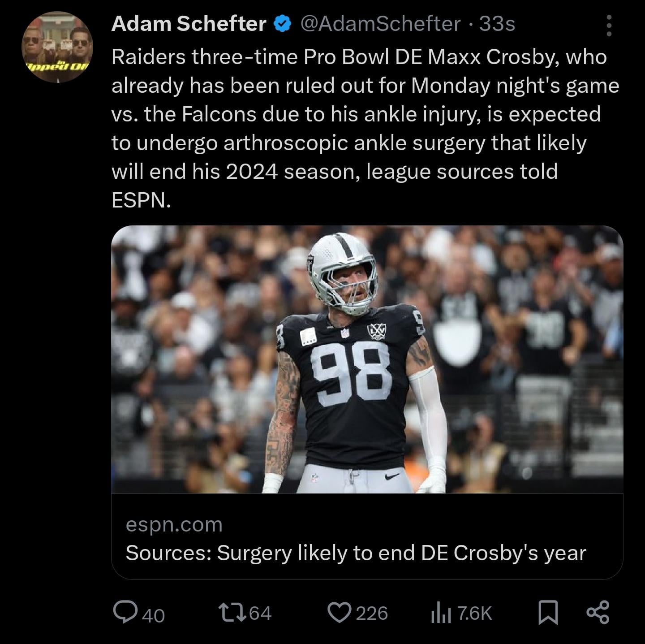The image size is (645, 644).
Task: Open the @AdamSchefter handle link
Action: click(x=380, y=24)
